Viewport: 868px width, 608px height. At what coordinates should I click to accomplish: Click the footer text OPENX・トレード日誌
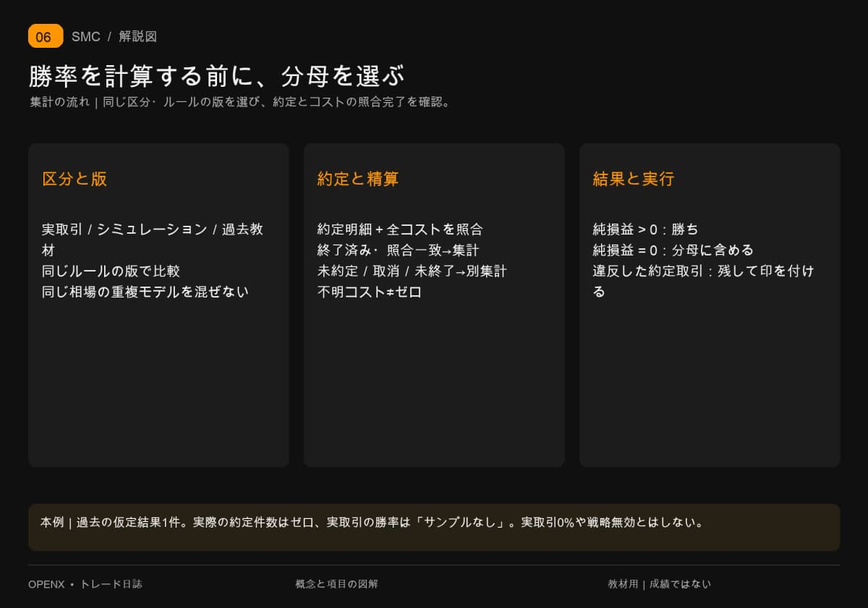[x=85, y=584]
